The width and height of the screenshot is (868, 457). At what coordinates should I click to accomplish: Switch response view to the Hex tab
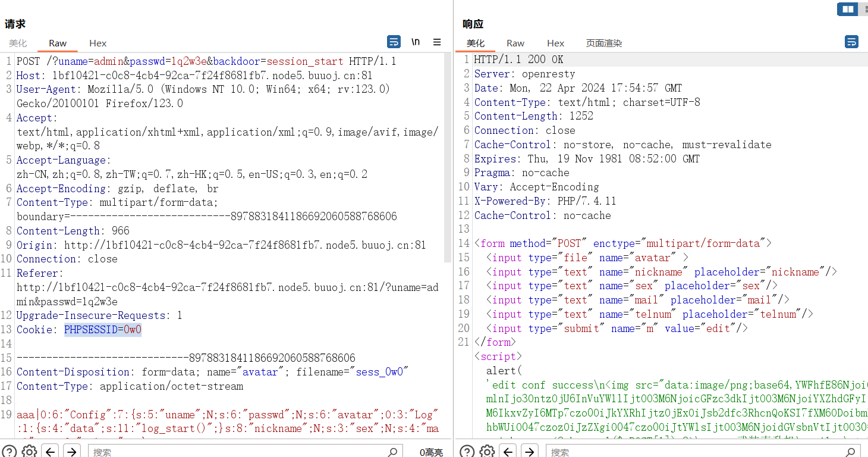556,43
